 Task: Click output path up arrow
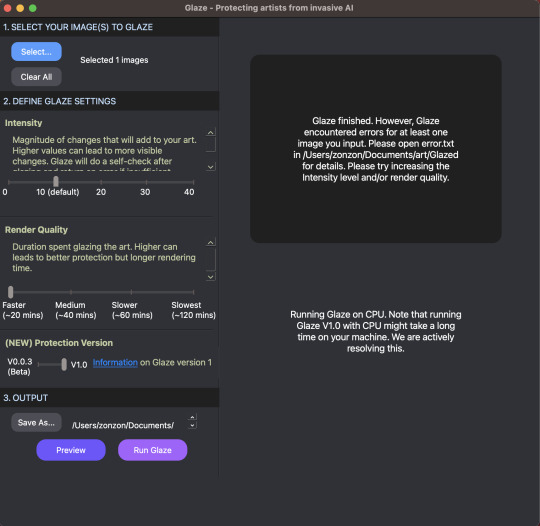click(x=192, y=417)
